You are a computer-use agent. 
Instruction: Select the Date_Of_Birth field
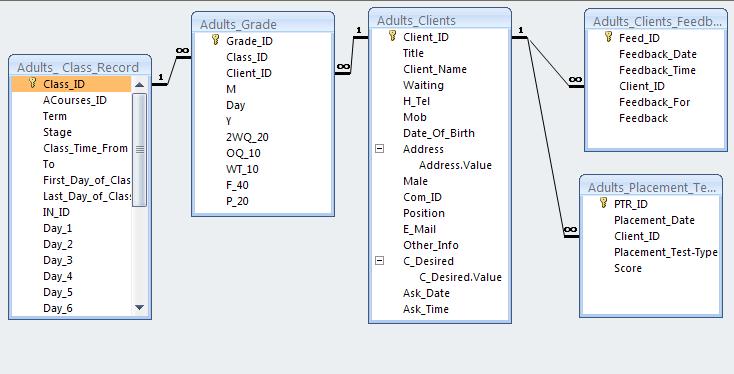[x=439, y=133]
